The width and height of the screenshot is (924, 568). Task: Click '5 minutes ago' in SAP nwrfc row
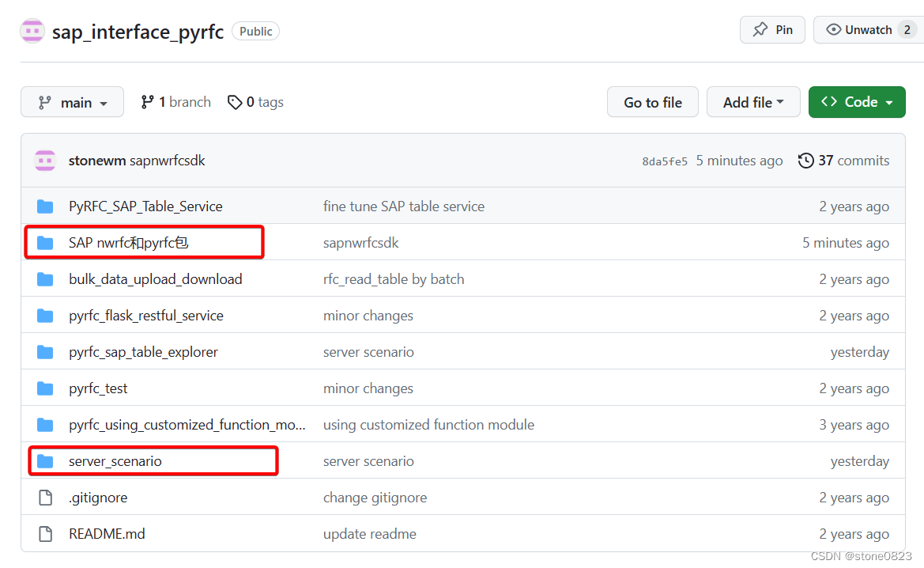pos(846,243)
